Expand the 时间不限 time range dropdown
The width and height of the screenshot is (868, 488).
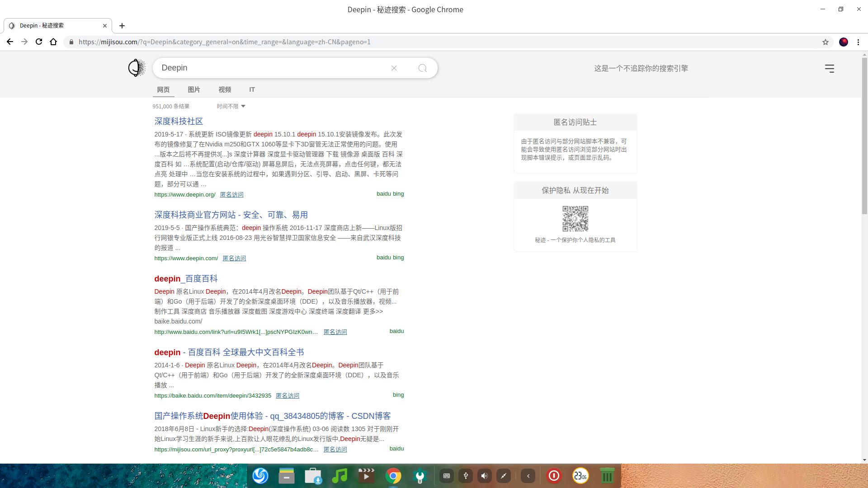tap(230, 106)
